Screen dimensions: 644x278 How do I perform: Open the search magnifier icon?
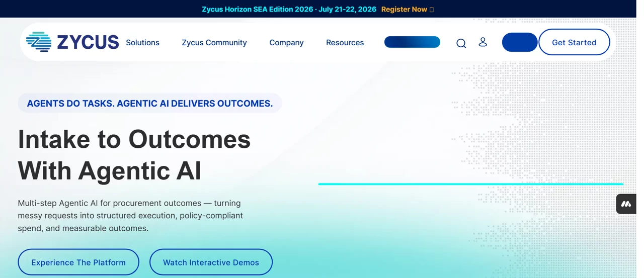[x=461, y=43]
